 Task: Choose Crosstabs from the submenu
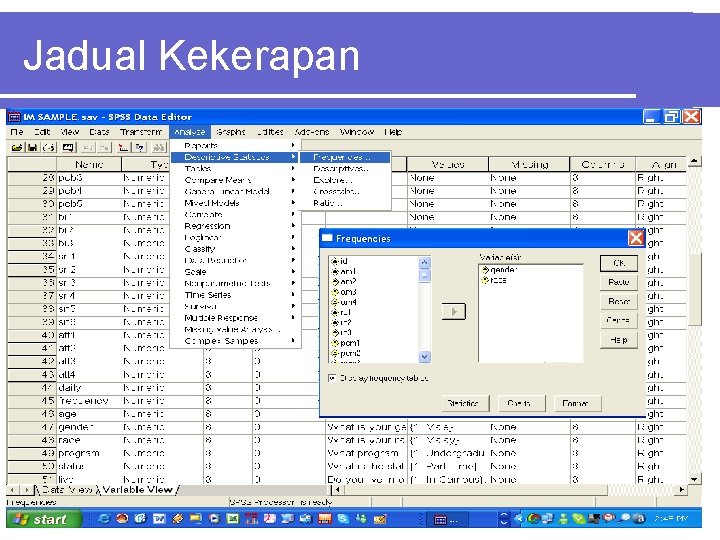click(x=344, y=191)
